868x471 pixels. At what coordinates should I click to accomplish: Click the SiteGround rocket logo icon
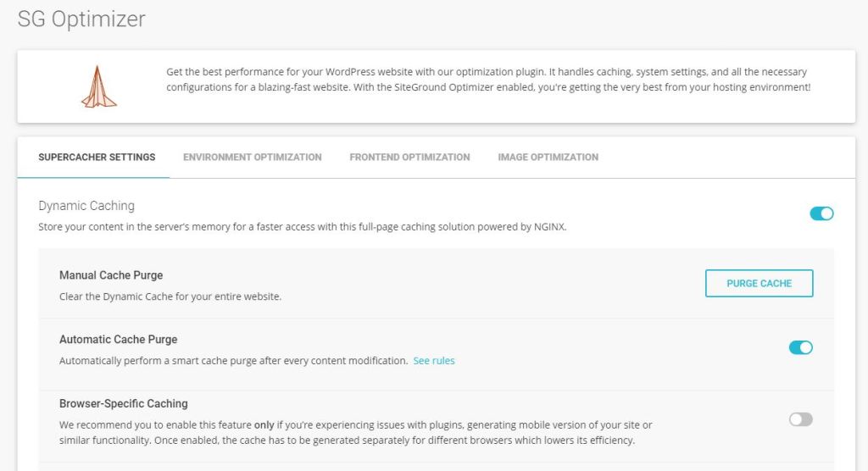click(x=98, y=87)
